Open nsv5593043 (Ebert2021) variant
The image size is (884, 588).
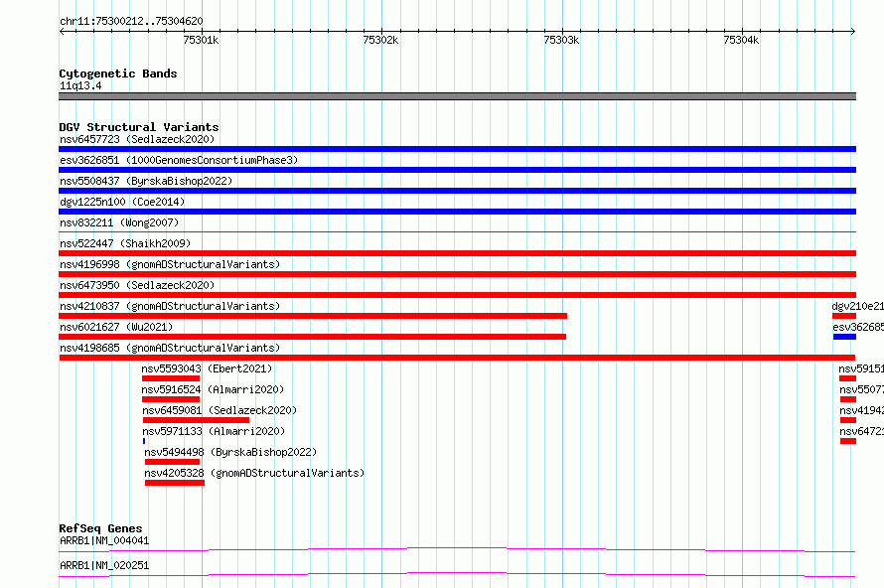pos(207,368)
